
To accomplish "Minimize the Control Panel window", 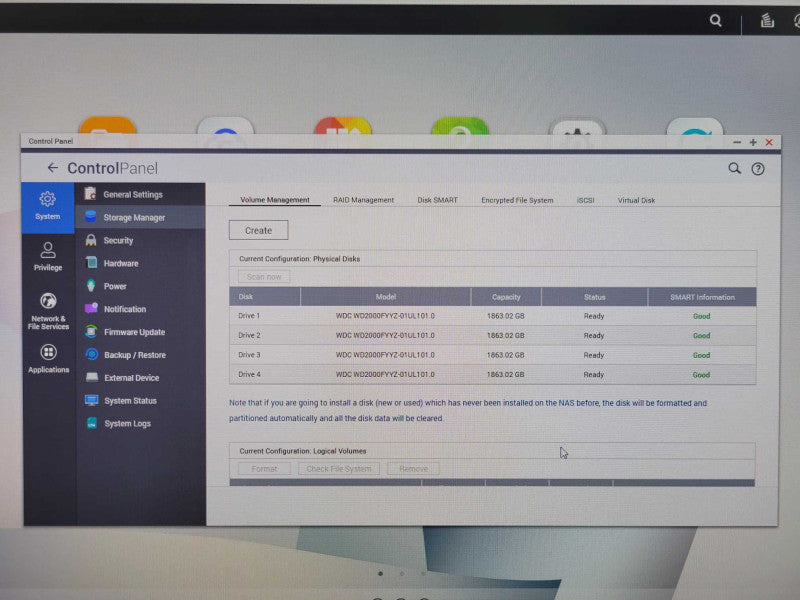I will 737,142.
